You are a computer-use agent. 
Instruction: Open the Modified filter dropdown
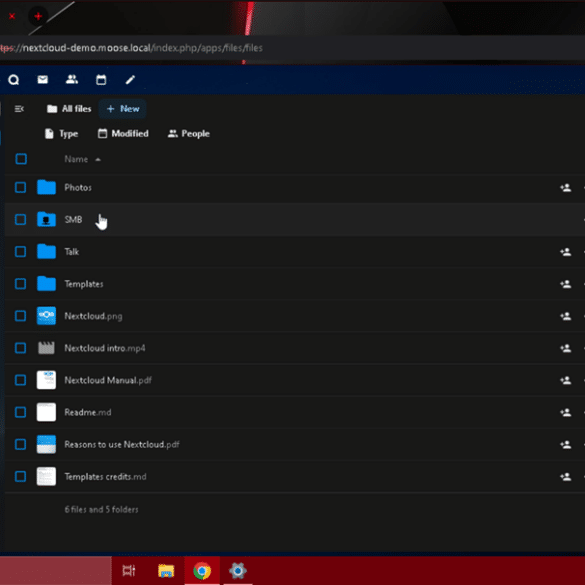pyautogui.click(x=123, y=133)
